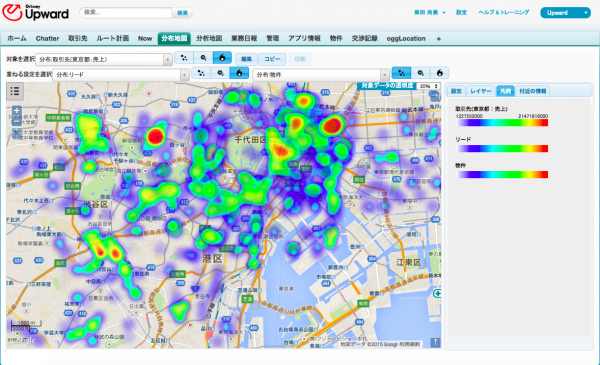The height and width of the screenshot is (365, 600).
Task: Click the 編集 button
Action: 246,59
